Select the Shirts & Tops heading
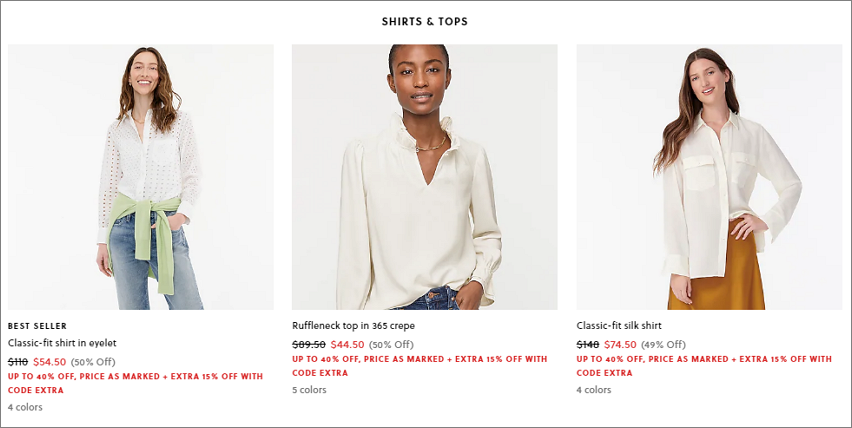852x428 pixels. 424,22
